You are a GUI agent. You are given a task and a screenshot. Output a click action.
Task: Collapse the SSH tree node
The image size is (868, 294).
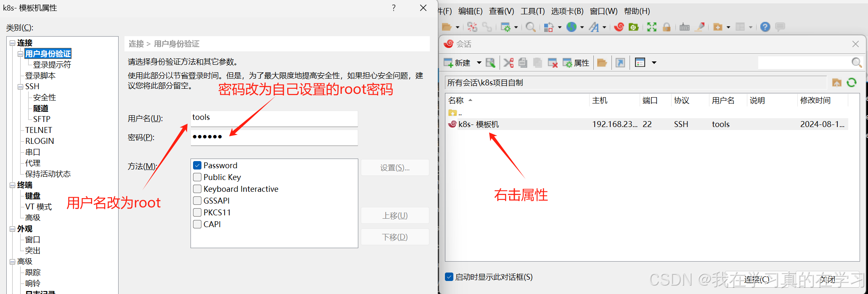(20, 87)
